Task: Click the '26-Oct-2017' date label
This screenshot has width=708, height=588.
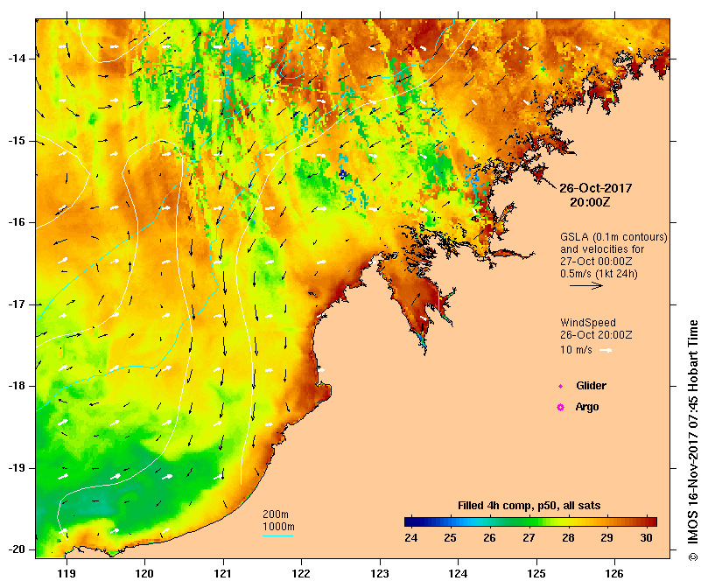Action: coord(596,188)
